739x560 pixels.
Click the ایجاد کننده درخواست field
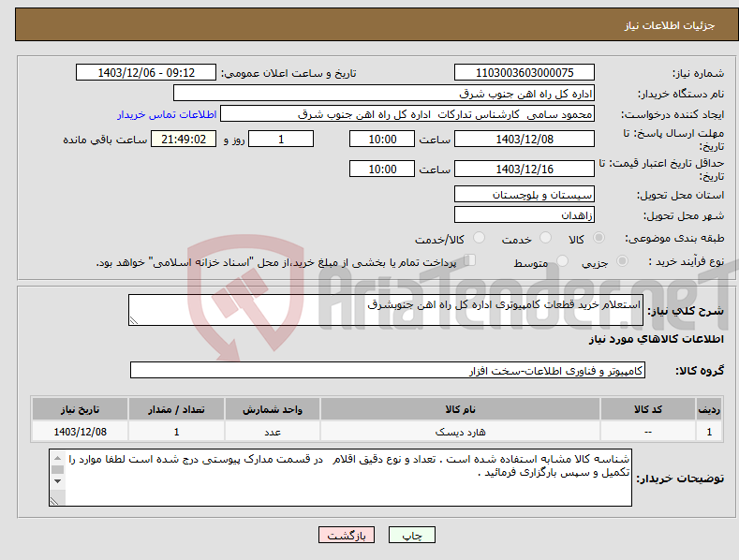(x=407, y=114)
